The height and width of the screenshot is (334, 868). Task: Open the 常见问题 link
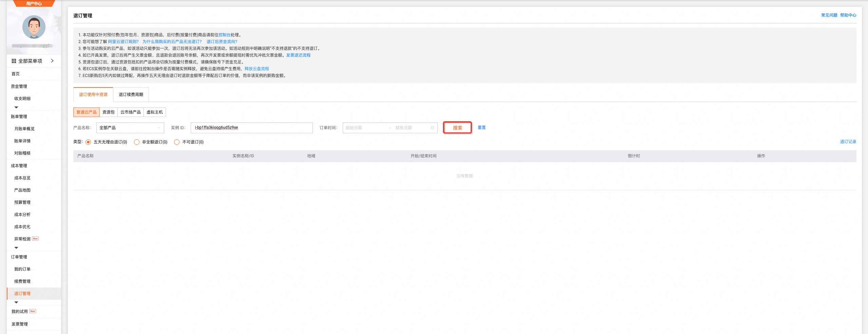coord(829,15)
